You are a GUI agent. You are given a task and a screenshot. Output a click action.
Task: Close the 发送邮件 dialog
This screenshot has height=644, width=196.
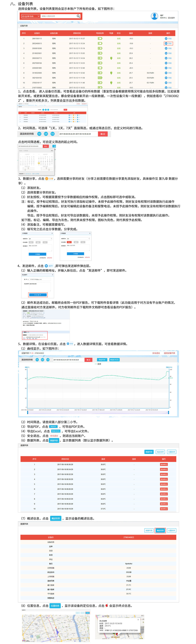52,275
